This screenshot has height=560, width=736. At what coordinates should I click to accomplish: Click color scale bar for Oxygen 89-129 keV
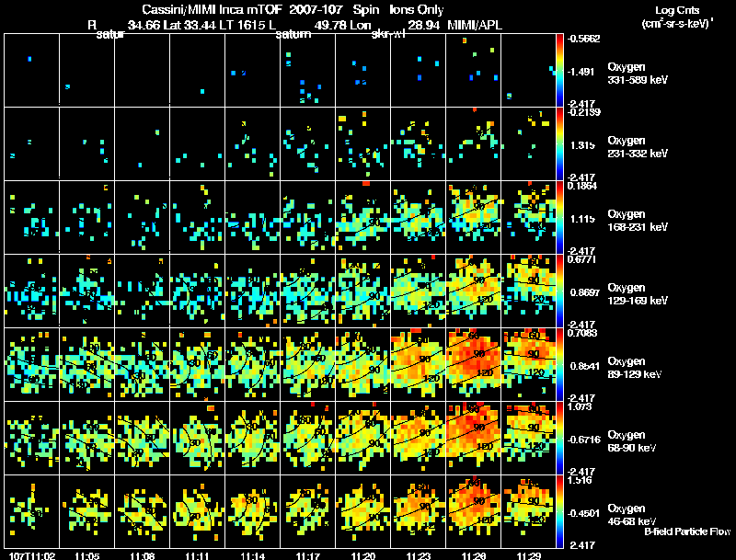pos(559,365)
